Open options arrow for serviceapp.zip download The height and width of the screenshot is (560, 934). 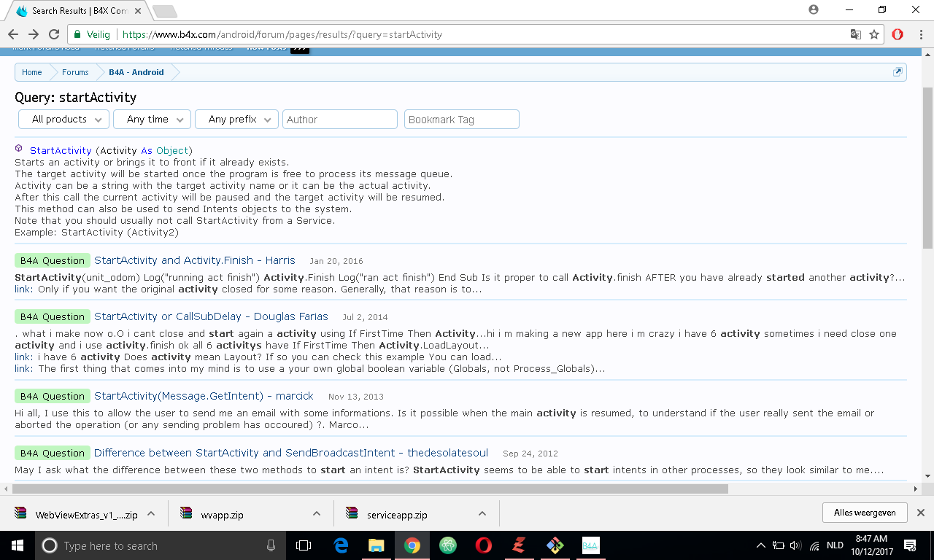click(482, 513)
